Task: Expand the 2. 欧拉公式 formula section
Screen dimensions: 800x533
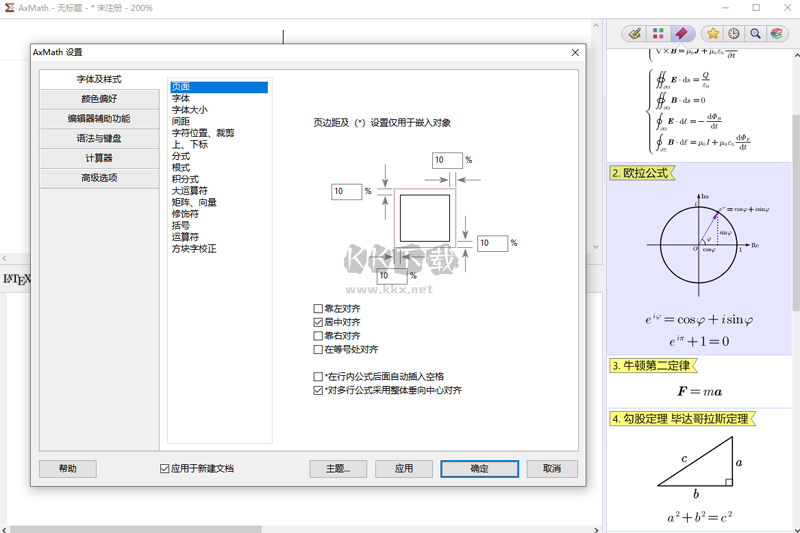Action: (641, 173)
